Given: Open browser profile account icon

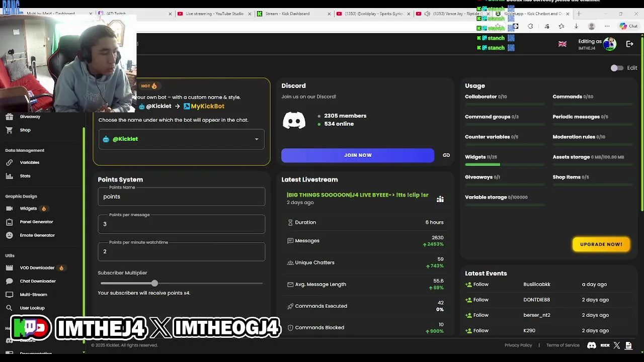Looking at the screenshot, I should tap(592, 26).
